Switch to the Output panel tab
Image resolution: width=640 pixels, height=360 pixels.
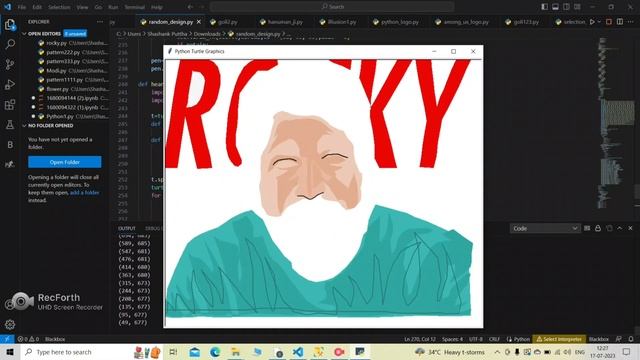(x=127, y=228)
